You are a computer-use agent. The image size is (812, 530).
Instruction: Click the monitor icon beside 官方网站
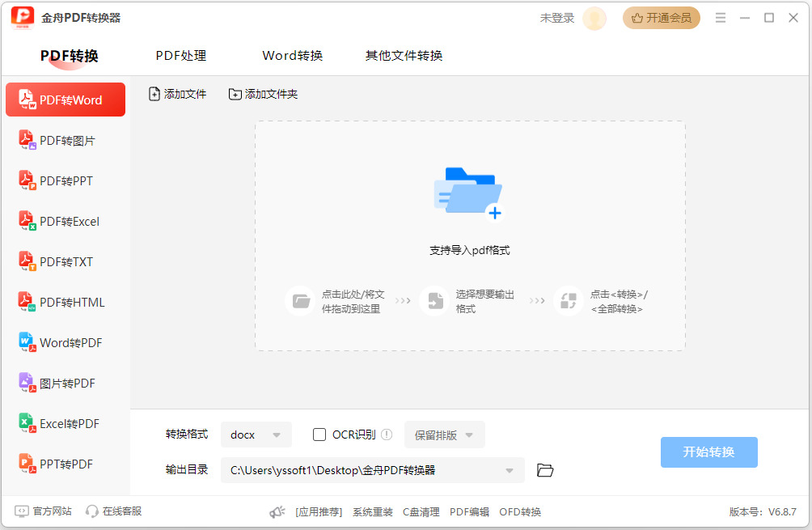(x=21, y=511)
